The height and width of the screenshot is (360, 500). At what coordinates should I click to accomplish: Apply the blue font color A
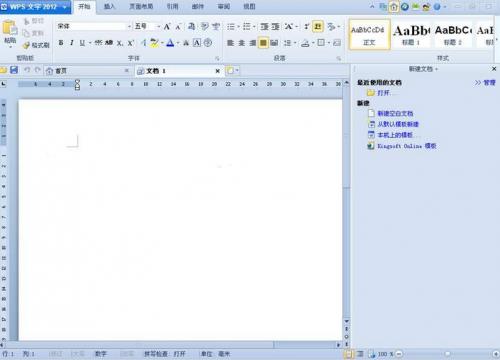(x=170, y=43)
